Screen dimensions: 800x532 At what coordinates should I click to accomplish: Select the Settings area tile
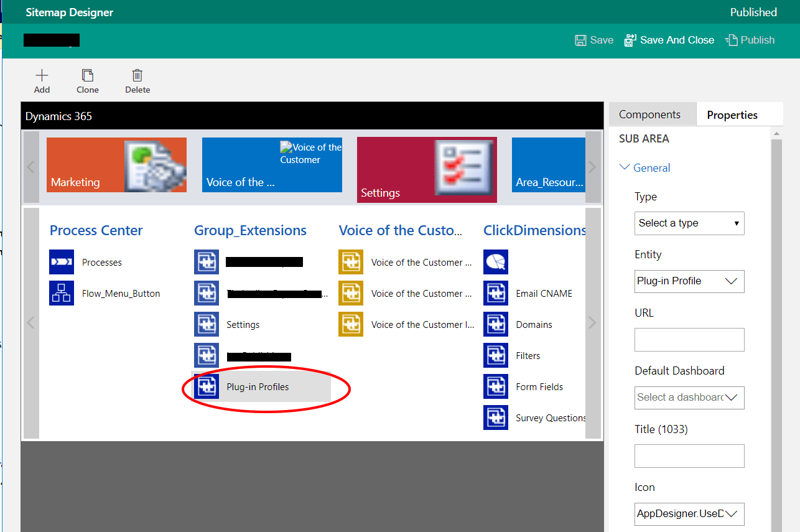click(x=427, y=170)
